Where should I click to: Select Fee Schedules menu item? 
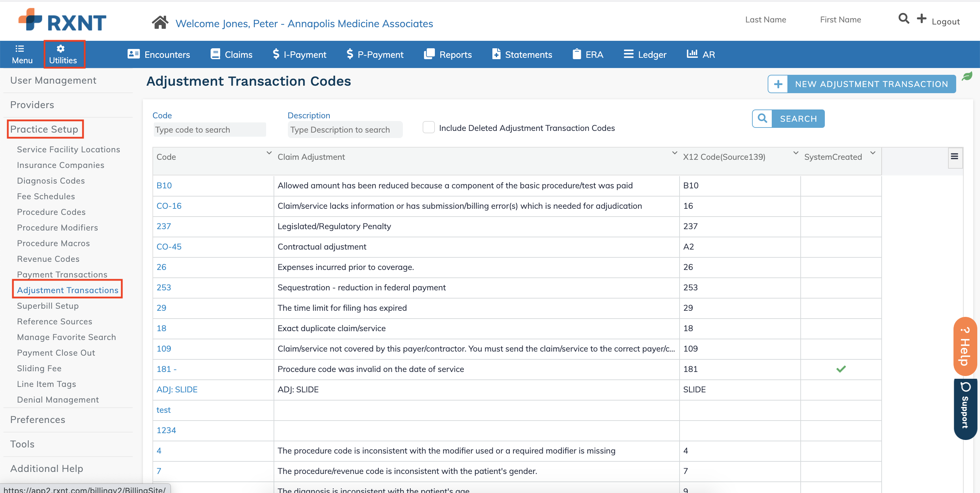tap(46, 196)
